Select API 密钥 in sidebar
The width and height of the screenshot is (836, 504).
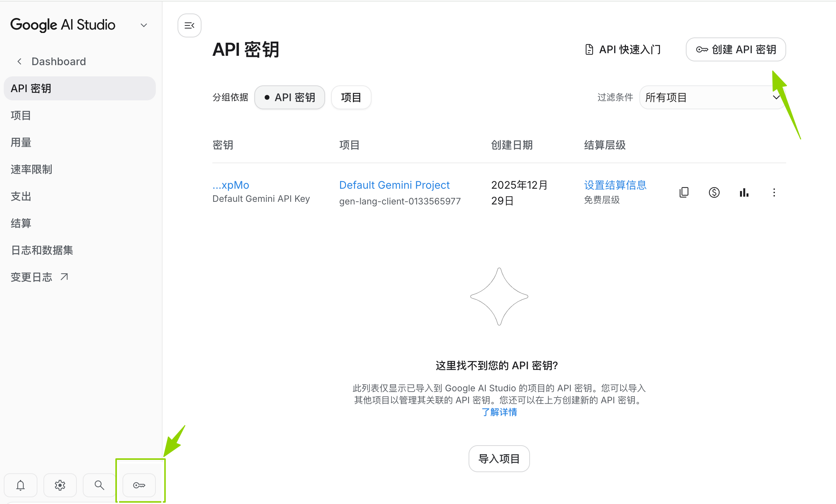tap(79, 88)
